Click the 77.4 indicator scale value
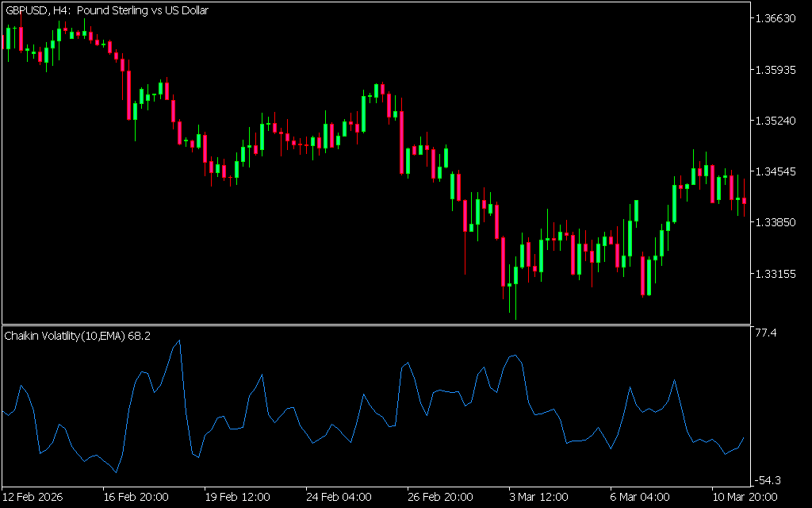This screenshot has width=812, height=508. point(767,333)
